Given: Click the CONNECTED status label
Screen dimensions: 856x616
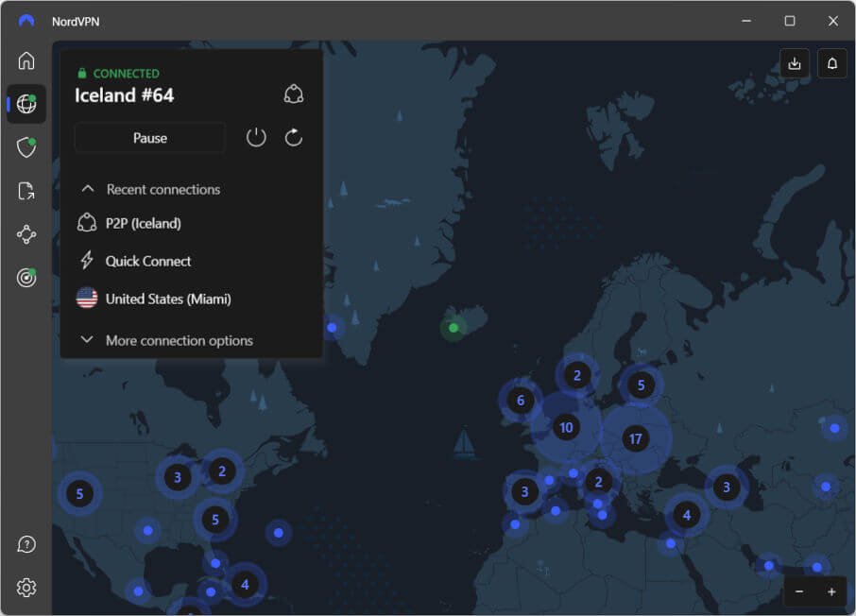Looking at the screenshot, I should [126, 73].
